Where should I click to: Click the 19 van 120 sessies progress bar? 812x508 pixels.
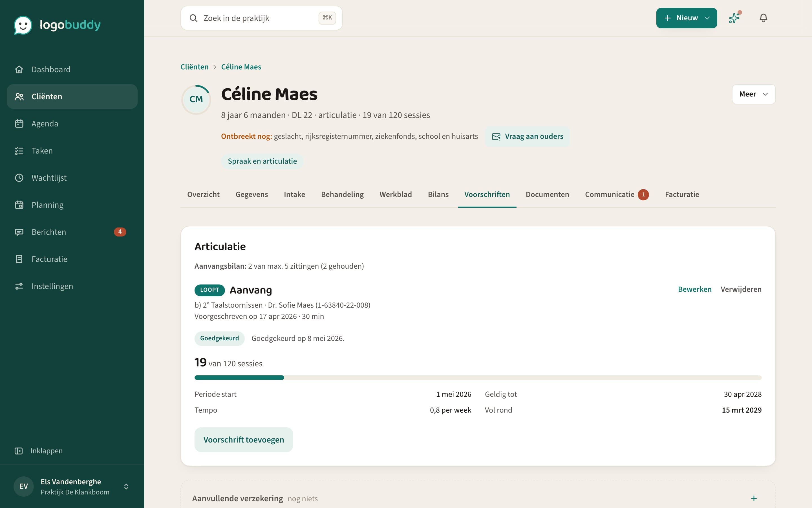pyautogui.click(x=478, y=378)
